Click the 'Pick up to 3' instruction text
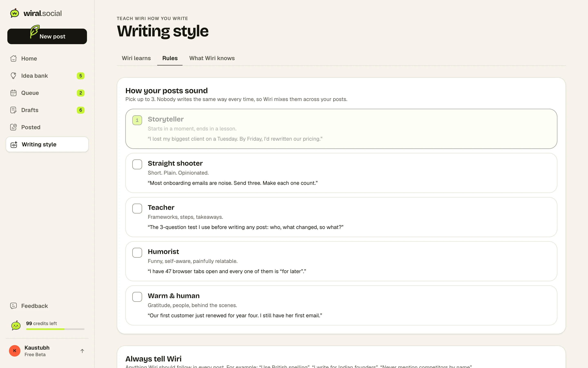Screen dimensions: 588x368 (x=236, y=99)
